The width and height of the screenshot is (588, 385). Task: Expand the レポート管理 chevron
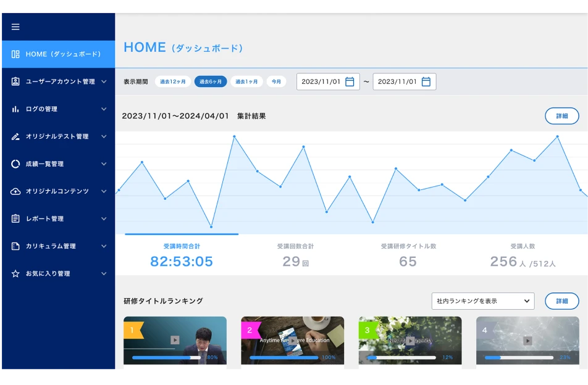[104, 219]
